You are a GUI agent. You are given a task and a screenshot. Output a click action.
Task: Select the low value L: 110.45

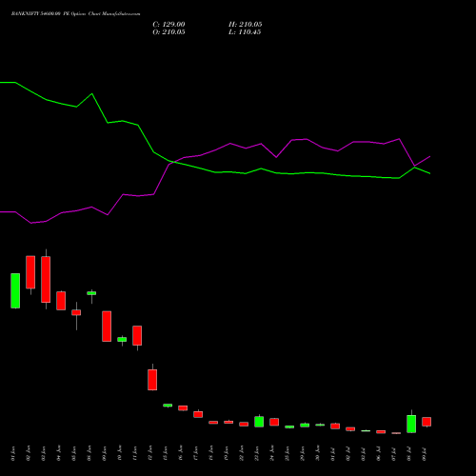[245, 32]
